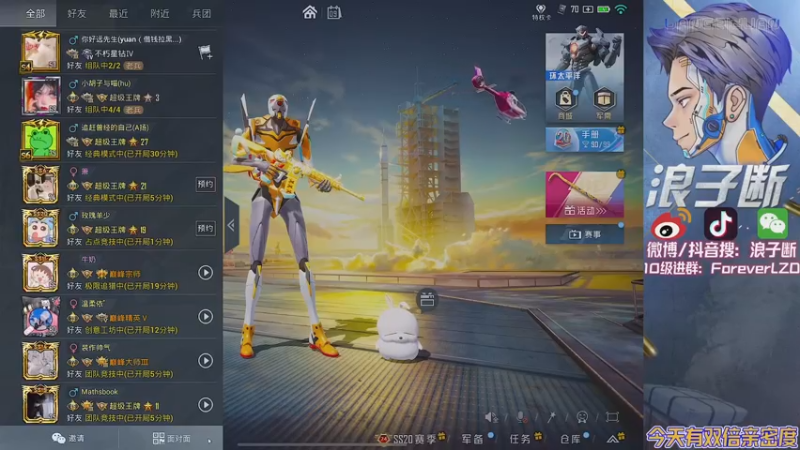Viewport: 800px width, 450px height.
Task: Open avatar of friend 装作帅气
Action: (x=40, y=361)
